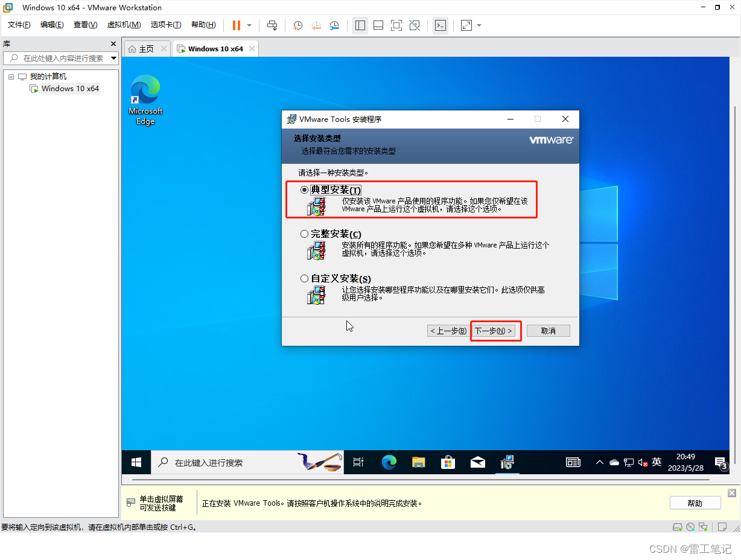The height and width of the screenshot is (560, 741).
Task: Toggle the thumbnail bar view
Action: [x=378, y=25]
